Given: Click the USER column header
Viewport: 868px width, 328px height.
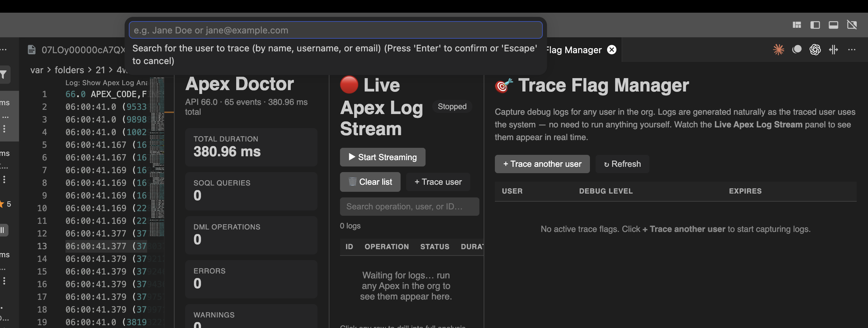Looking at the screenshot, I should (512, 191).
